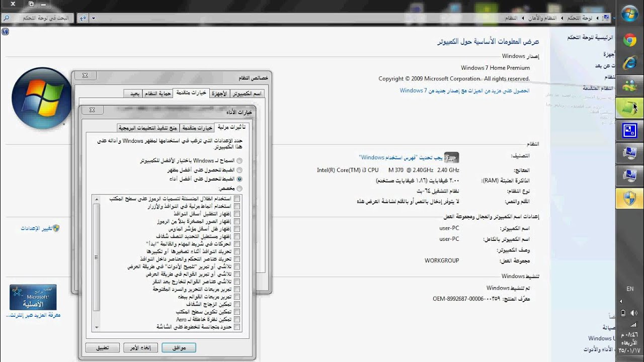Viewport: 644px width, 362px height.
Task: Click the Control Panel icon in the address bar
Action: pos(606,18)
